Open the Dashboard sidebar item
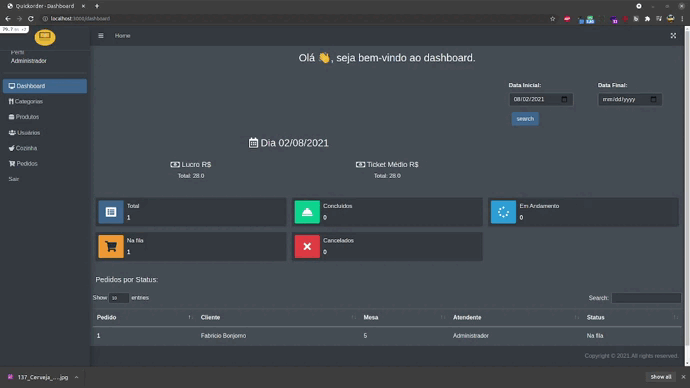 (45, 86)
